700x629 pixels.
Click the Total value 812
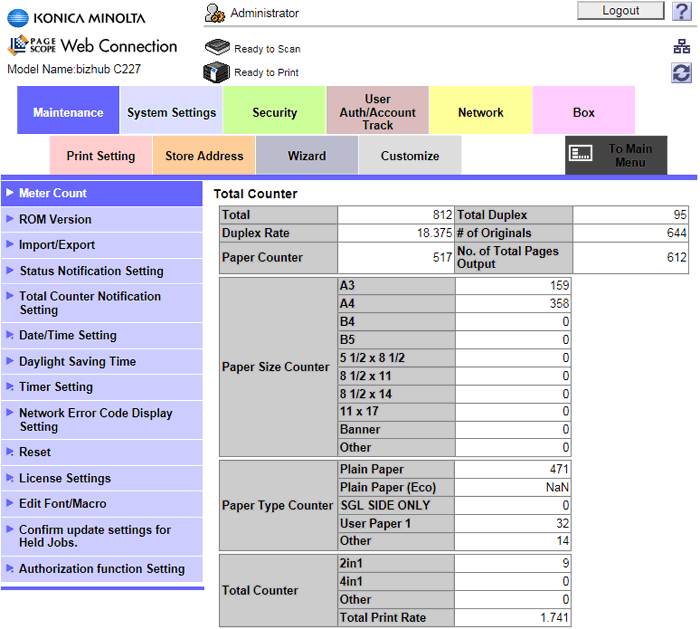442,215
